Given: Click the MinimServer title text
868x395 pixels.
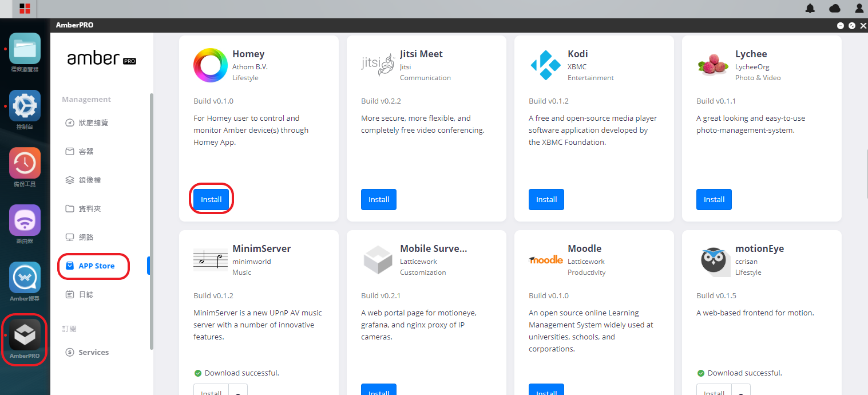Looking at the screenshot, I should click(x=261, y=248).
